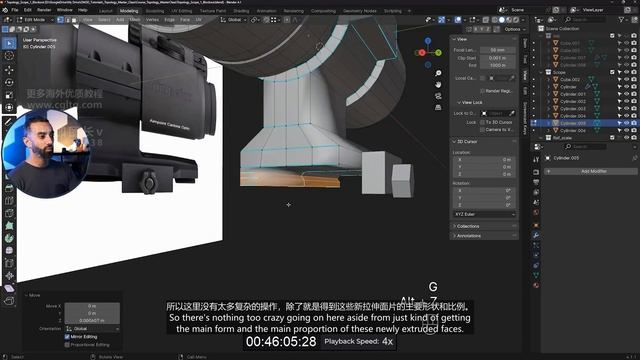Click the pan hand viewport icon
This screenshot has height=360, width=640.
point(438,85)
